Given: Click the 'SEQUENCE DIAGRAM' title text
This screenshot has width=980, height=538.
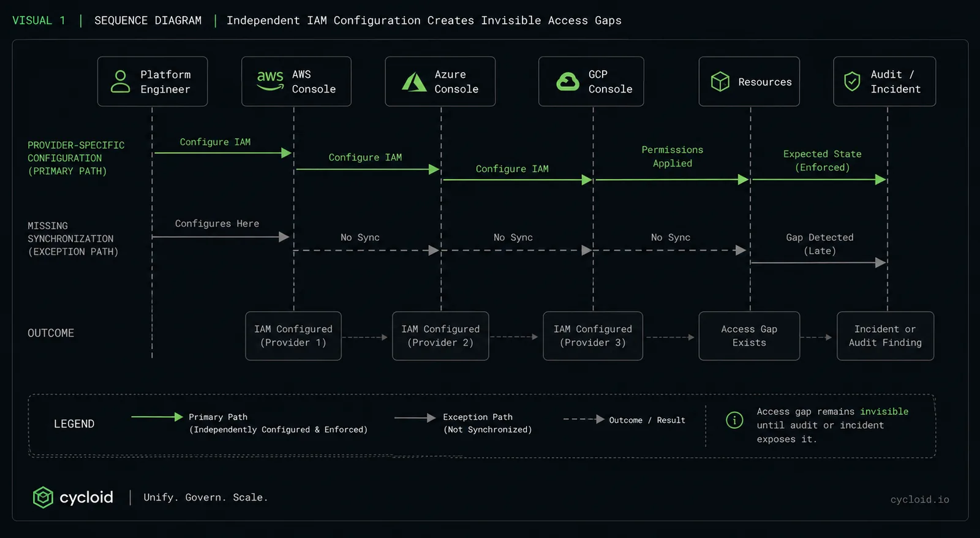Looking at the screenshot, I should [x=148, y=20].
